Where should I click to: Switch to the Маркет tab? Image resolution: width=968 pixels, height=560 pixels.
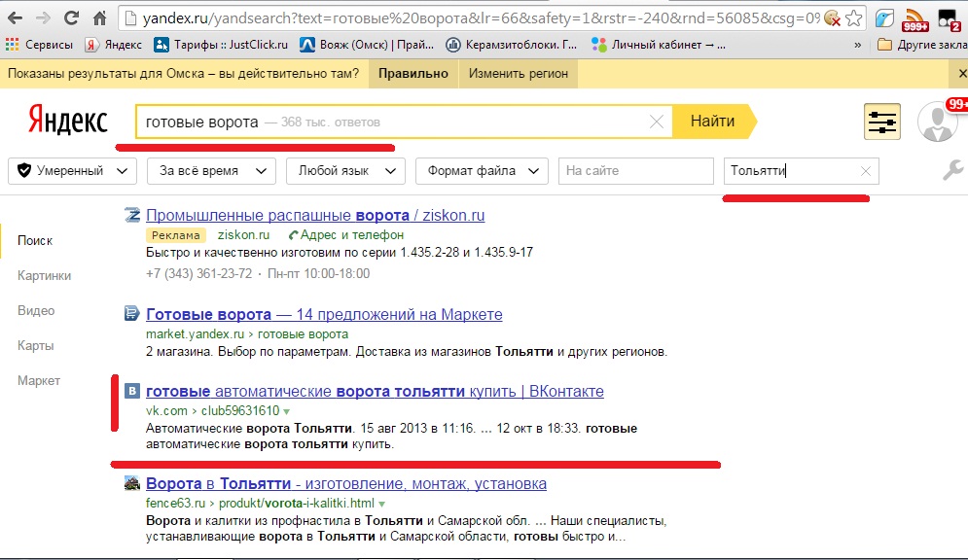coord(39,381)
